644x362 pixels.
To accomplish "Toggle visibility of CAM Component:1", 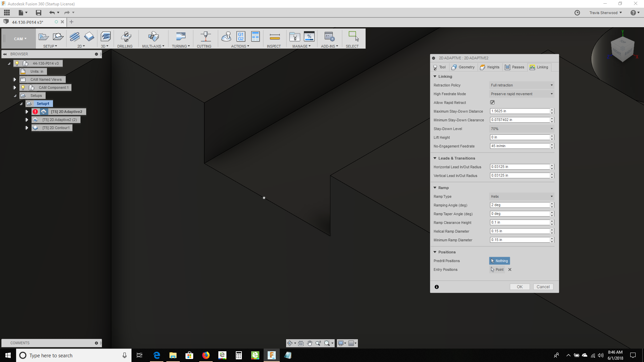I will [x=23, y=87].
